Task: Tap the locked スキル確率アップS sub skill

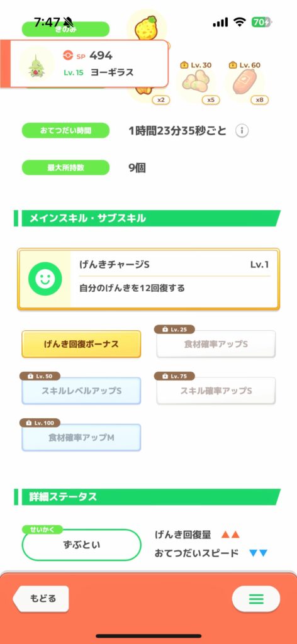Action: tap(216, 391)
